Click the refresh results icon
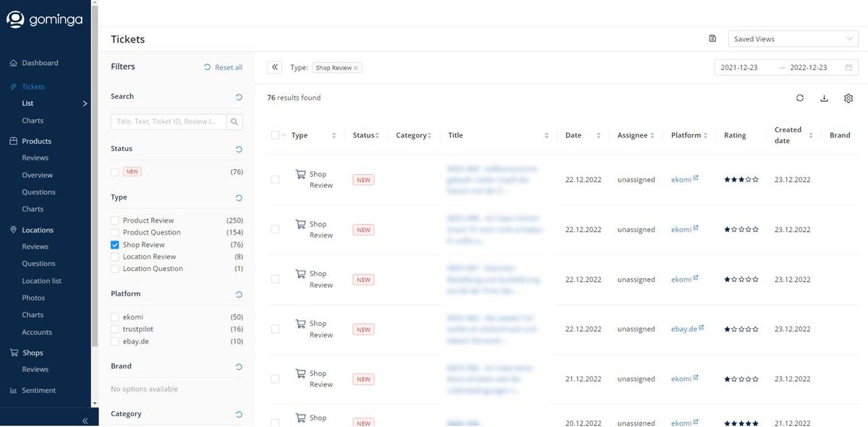 pyautogui.click(x=800, y=98)
